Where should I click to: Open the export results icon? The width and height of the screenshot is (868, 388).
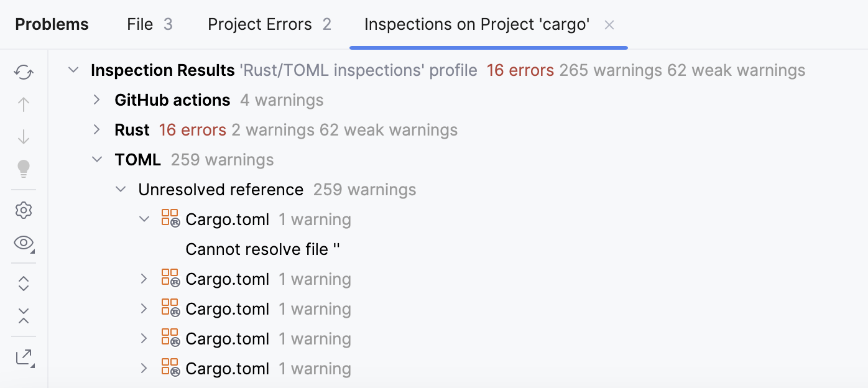(x=23, y=357)
